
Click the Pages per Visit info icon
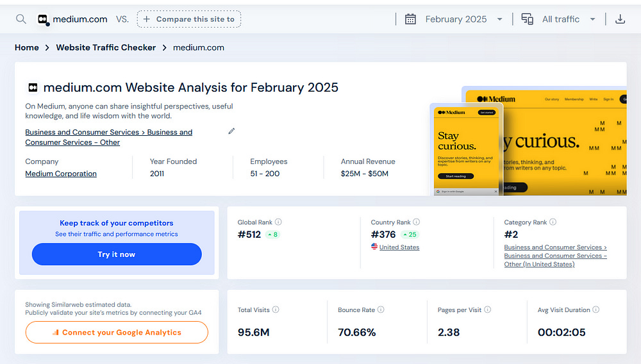point(487,310)
